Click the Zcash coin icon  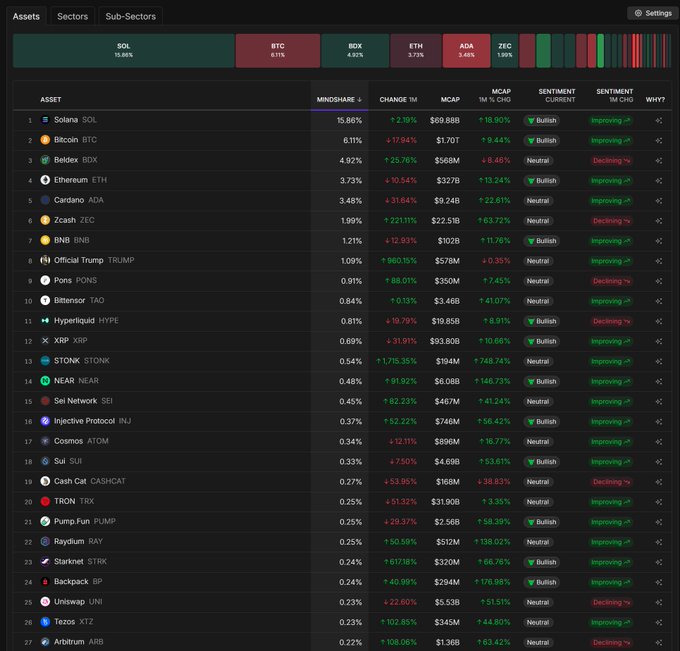pyautogui.click(x=45, y=220)
